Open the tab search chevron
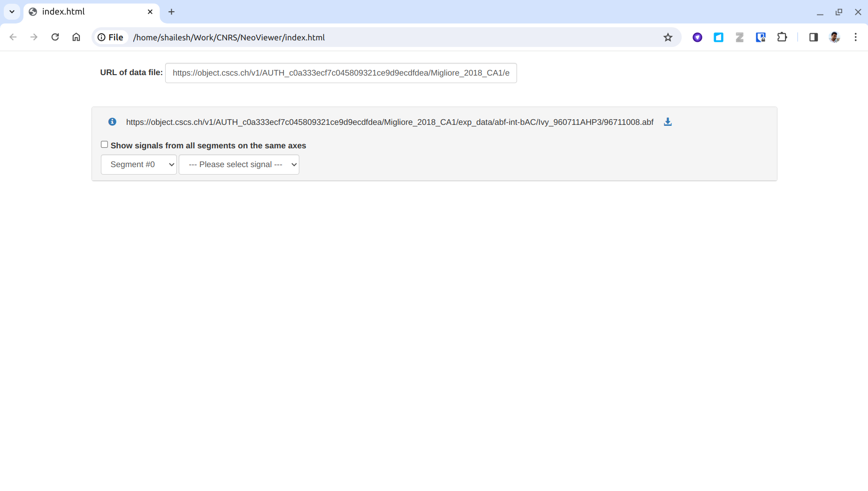Viewport: 868px width, 491px height. (12, 12)
